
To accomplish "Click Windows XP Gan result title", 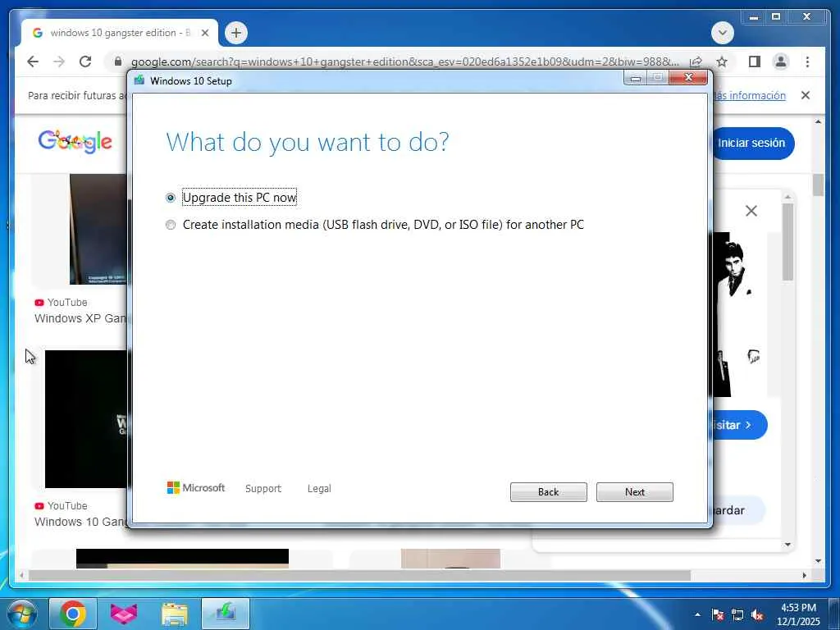I will click(x=80, y=318).
